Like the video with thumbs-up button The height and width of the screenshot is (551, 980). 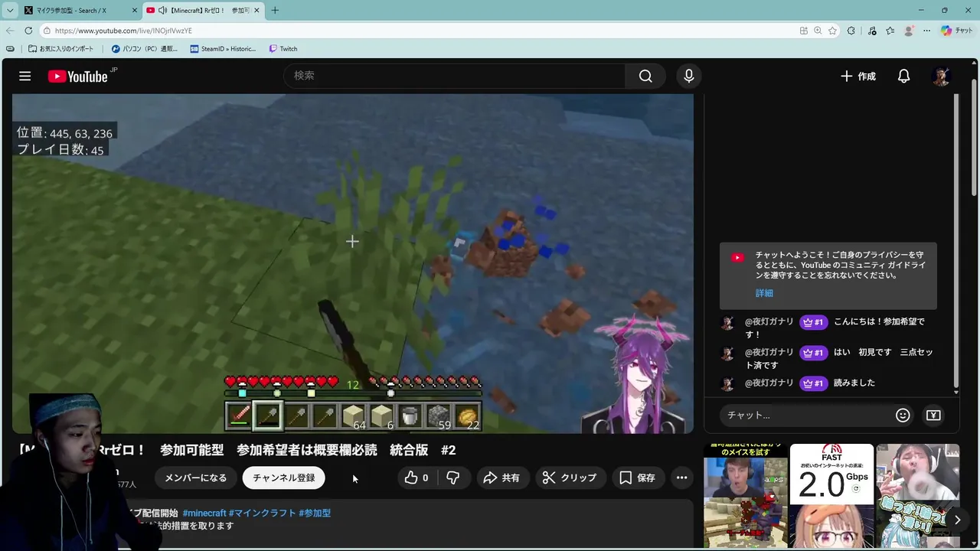[x=416, y=478]
